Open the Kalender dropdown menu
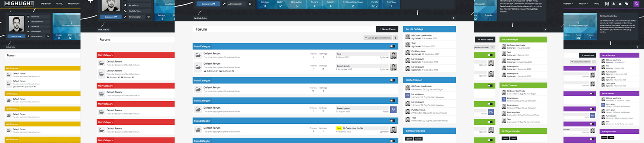Screen dimensions: 644x143 tap(568, 4)
